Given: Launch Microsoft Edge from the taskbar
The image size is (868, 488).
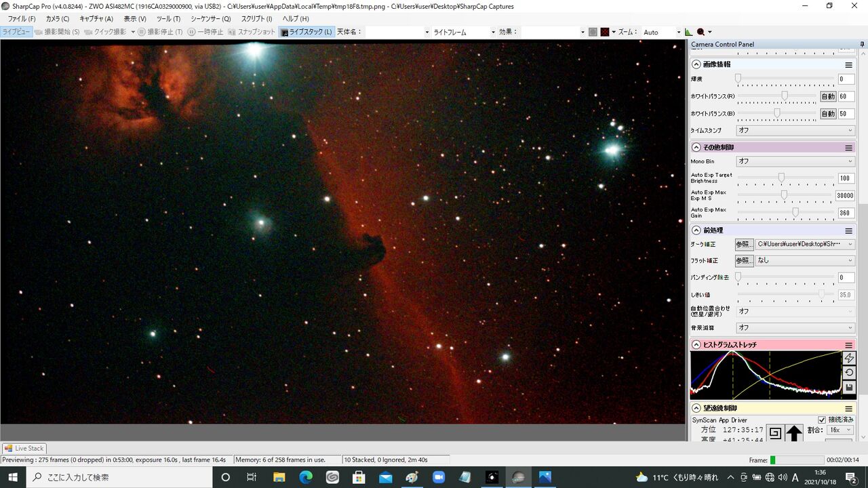Looking at the screenshot, I should pyautogui.click(x=305, y=477).
